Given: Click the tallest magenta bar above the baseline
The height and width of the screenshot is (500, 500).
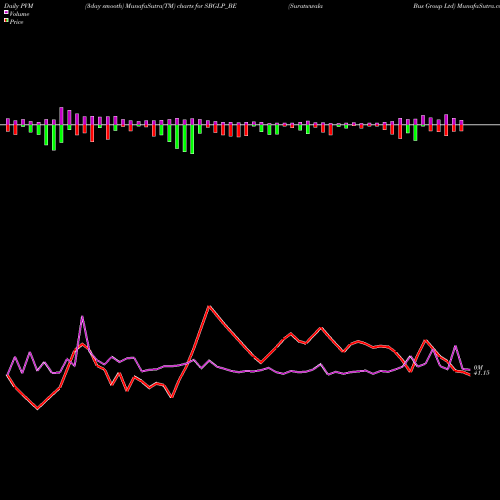Looking at the screenshot, I should (61, 116).
